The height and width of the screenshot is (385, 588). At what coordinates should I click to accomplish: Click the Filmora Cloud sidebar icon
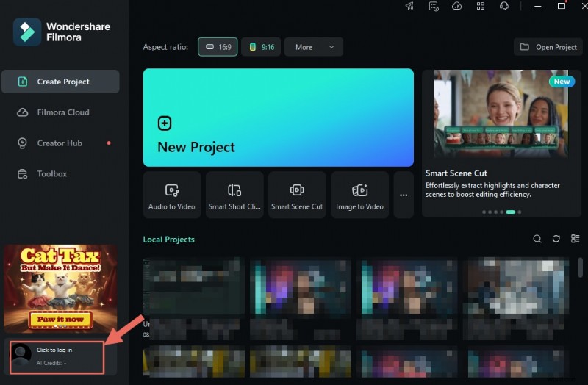(x=23, y=112)
